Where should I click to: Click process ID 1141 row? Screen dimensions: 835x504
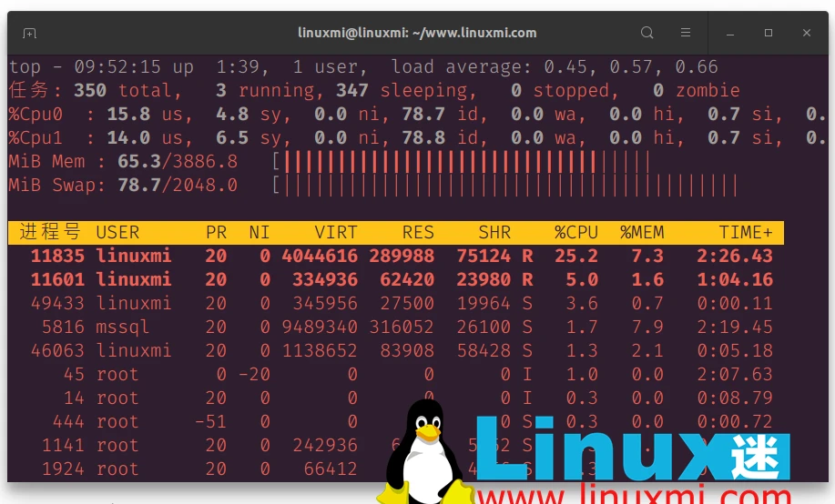coord(396,446)
